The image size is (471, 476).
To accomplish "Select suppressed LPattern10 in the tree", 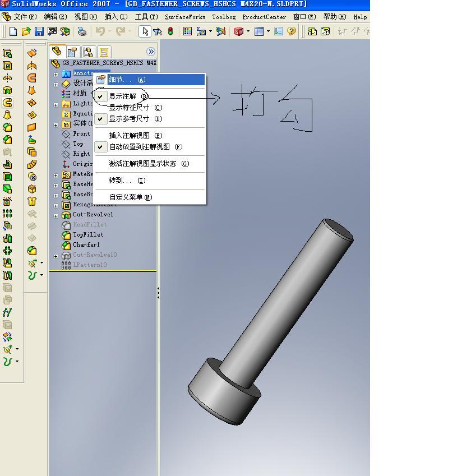I will [x=90, y=265].
